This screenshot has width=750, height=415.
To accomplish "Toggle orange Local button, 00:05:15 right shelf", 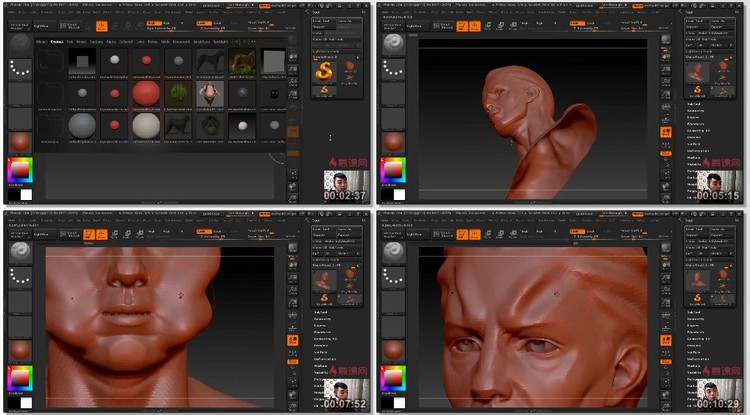I will (x=665, y=132).
